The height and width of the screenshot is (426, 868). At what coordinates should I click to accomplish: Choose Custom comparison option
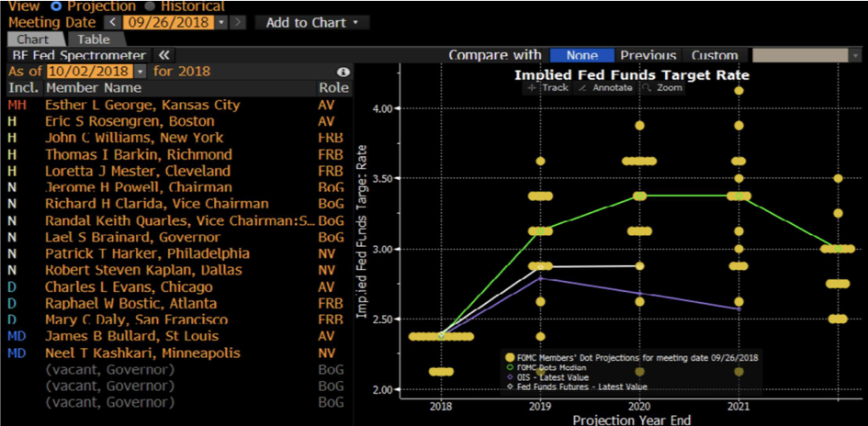click(x=714, y=56)
